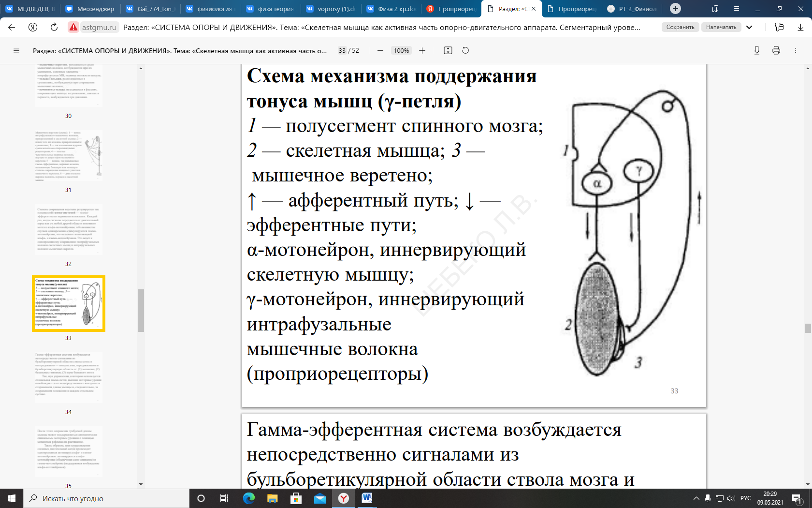Open page 32 thumbnail
Viewport: 812px width, 508px height.
(68, 230)
